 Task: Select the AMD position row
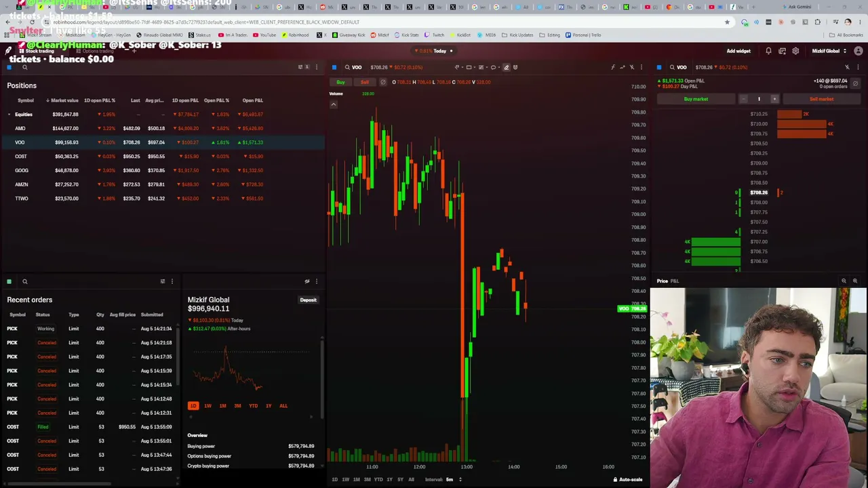tap(163, 128)
